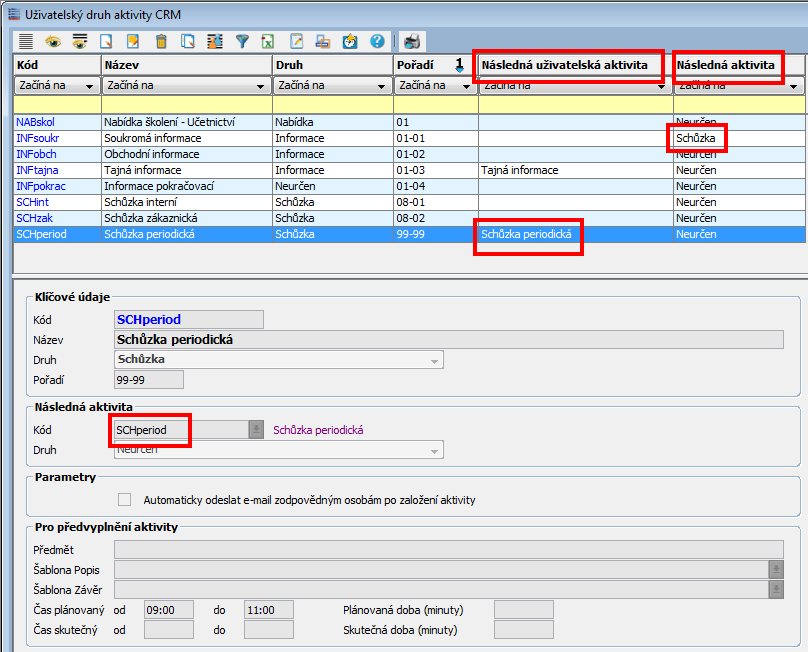Select the SCHzak Schůzka zákaznická row
Screen dimensions: 808x652
point(150,218)
